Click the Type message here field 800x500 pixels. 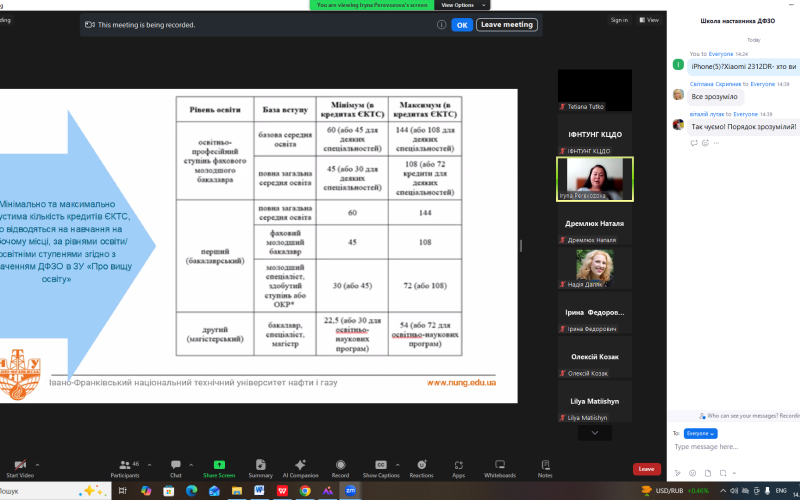point(735,447)
